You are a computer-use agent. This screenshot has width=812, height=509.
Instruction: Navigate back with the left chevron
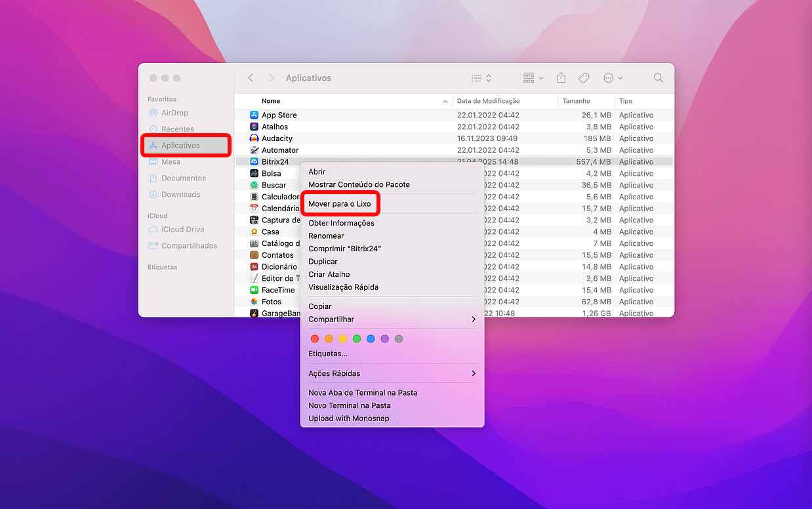tap(251, 78)
